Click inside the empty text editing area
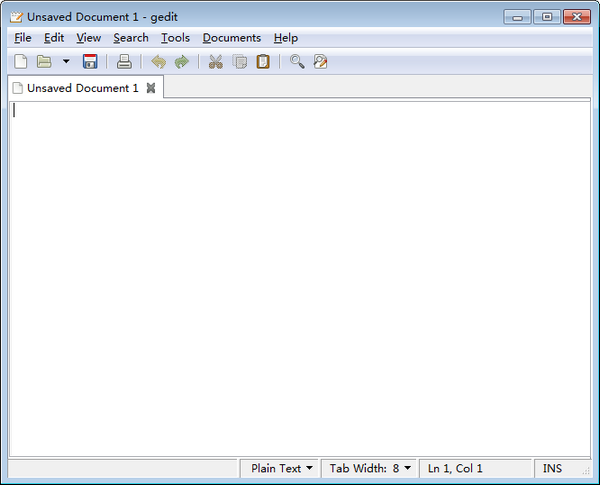 [x=300, y=280]
